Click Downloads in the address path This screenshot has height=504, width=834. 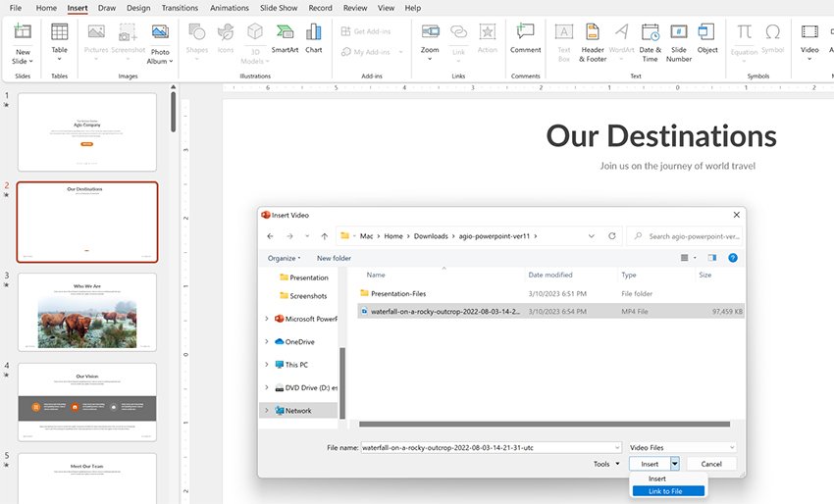431,236
